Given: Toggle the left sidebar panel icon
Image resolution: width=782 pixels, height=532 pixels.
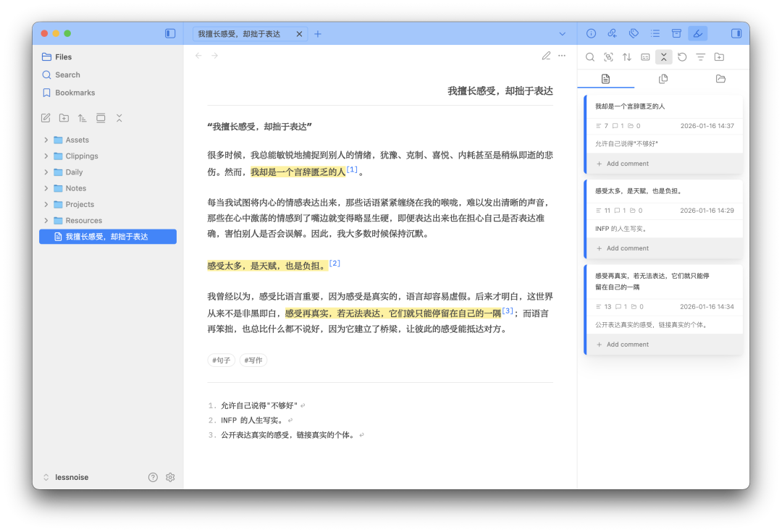Looking at the screenshot, I should (170, 33).
